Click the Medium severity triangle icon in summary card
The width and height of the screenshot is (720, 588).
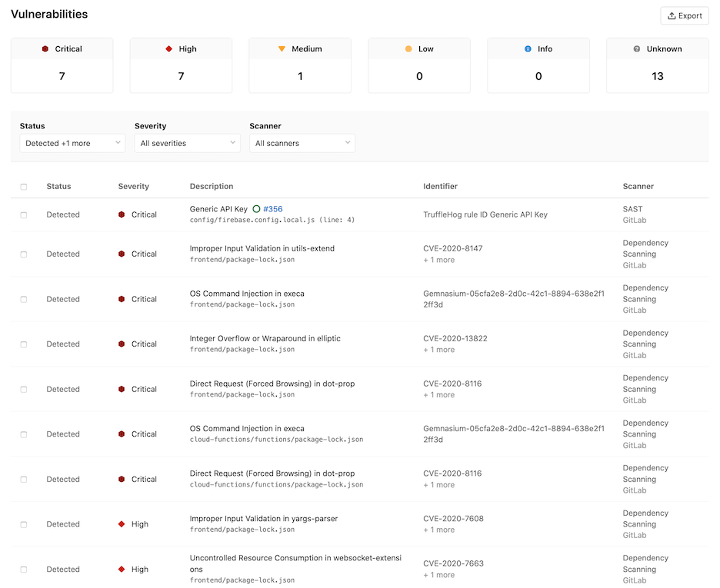point(282,49)
